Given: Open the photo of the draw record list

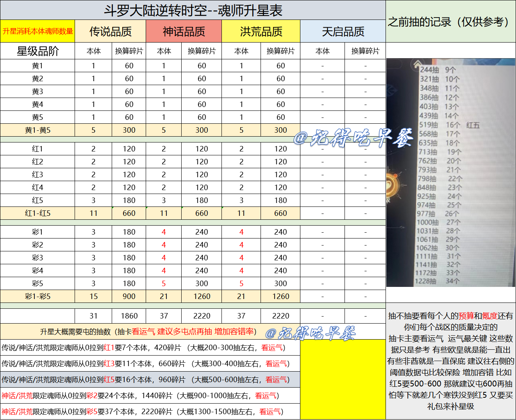Looking at the screenshot, I should click(x=451, y=173).
